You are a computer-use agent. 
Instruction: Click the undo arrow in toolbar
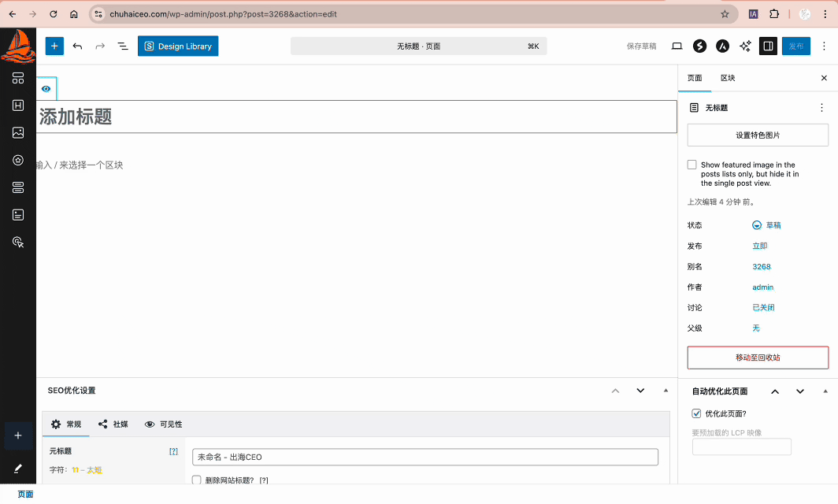pyautogui.click(x=77, y=46)
